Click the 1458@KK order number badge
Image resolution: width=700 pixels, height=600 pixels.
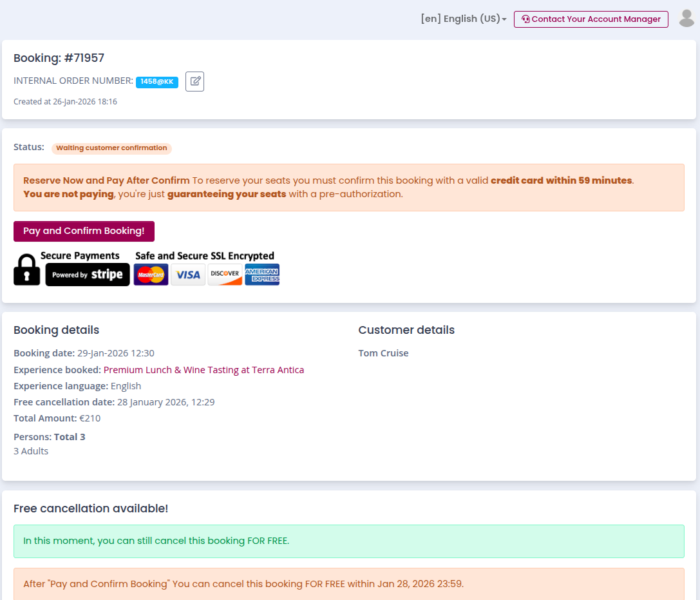[x=156, y=82]
